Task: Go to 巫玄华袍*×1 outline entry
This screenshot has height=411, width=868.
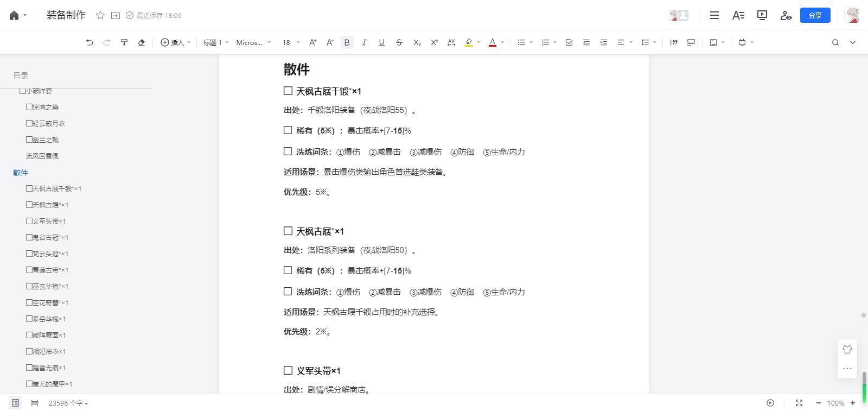Action: click(x=47, y=286)
